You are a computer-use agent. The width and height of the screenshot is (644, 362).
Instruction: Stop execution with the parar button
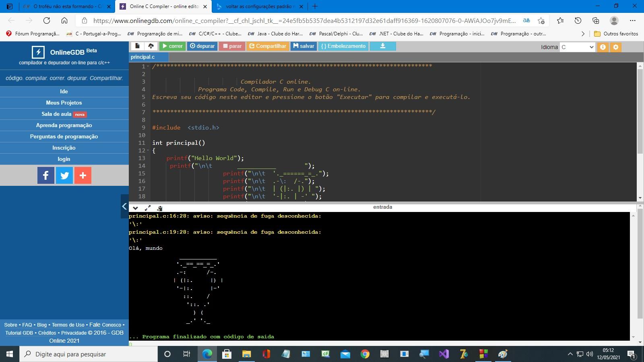[x=232, y=46]
